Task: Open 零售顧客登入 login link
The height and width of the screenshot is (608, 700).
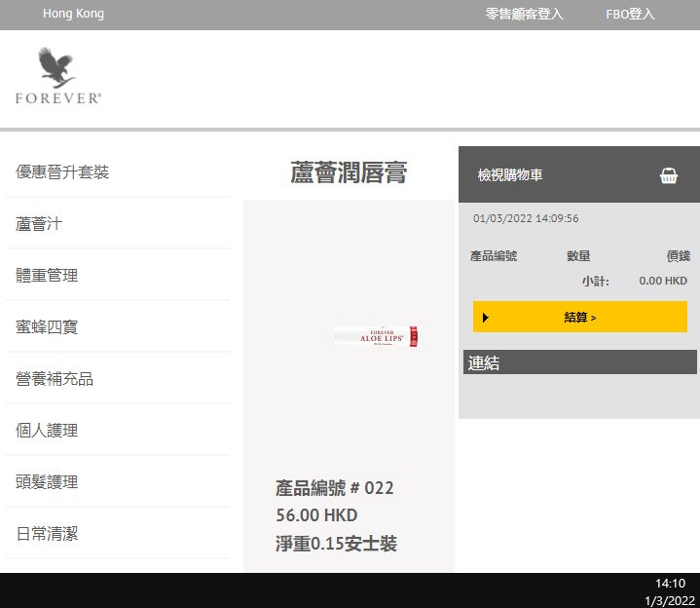Action: [x=524, y=14]
